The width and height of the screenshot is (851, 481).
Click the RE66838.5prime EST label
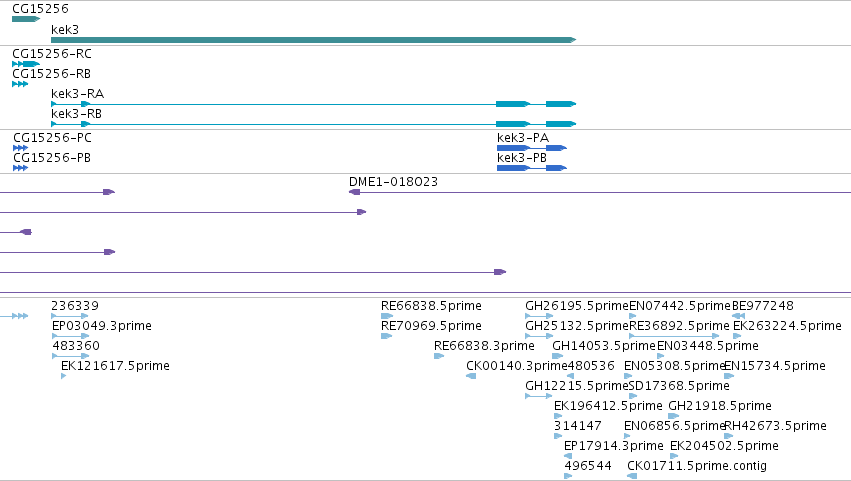click(431, 306)
